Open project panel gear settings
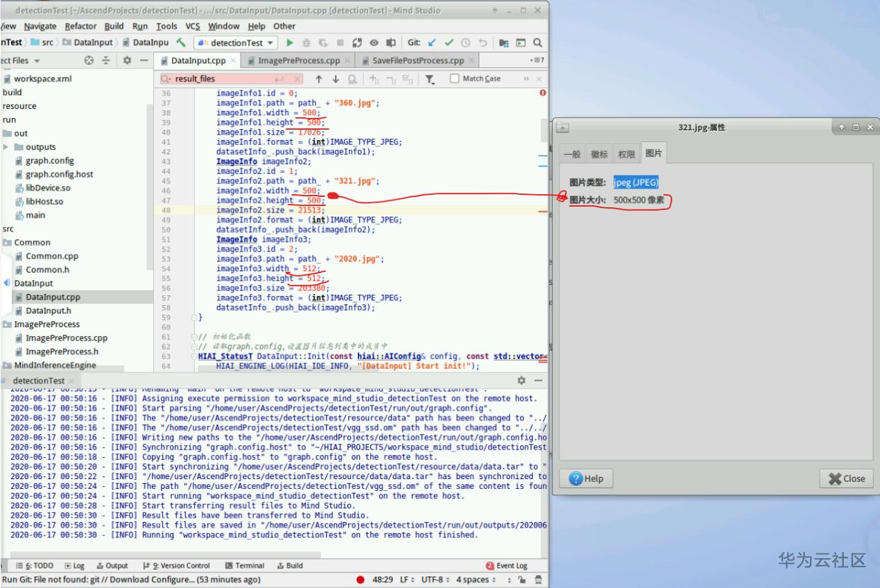Screen dimensions: 880x588 tap(128, 60)
